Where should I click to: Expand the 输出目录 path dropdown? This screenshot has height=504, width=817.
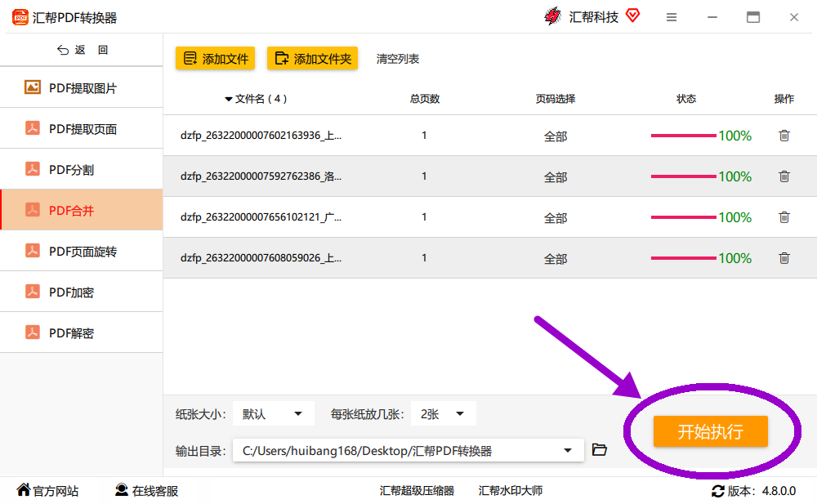click(568, 450)
